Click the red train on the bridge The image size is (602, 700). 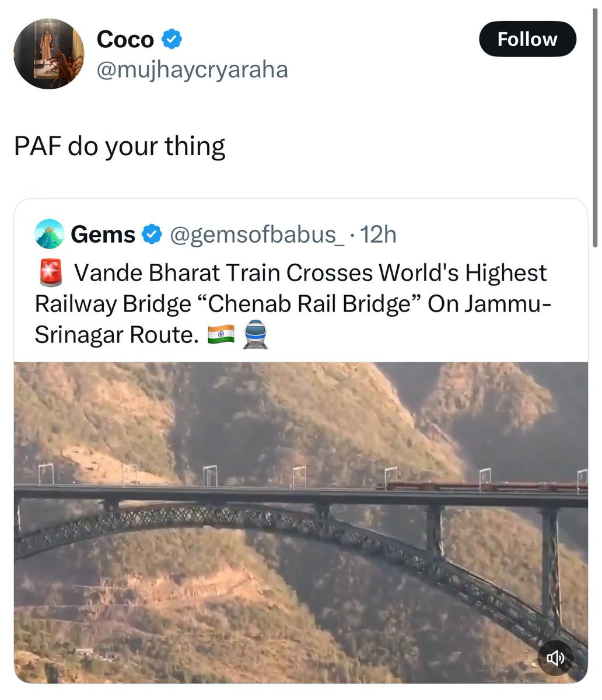[484, 487]
